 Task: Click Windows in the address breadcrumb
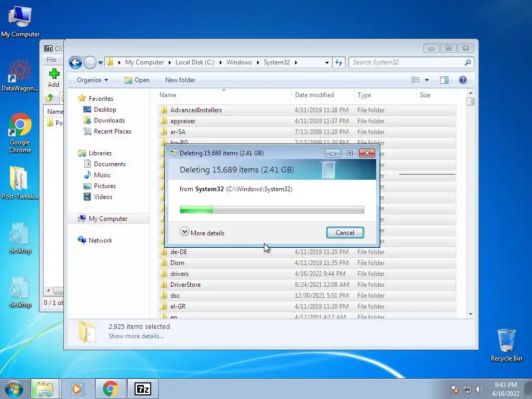(239, 62)
